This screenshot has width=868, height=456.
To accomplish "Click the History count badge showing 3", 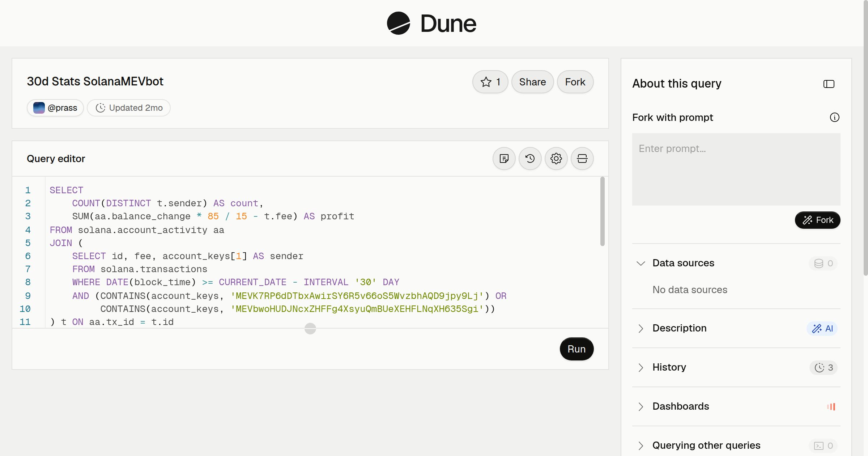I will [x=823, y=367].
